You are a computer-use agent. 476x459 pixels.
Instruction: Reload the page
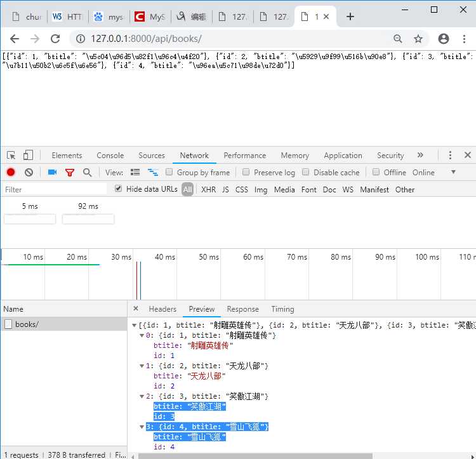[55, 39]
